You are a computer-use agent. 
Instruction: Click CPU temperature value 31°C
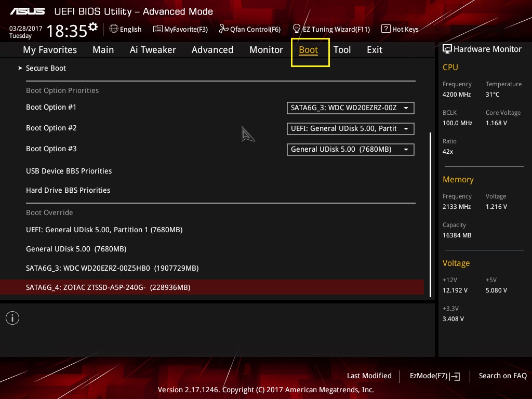pyautogui.click(x=493, y=95)
